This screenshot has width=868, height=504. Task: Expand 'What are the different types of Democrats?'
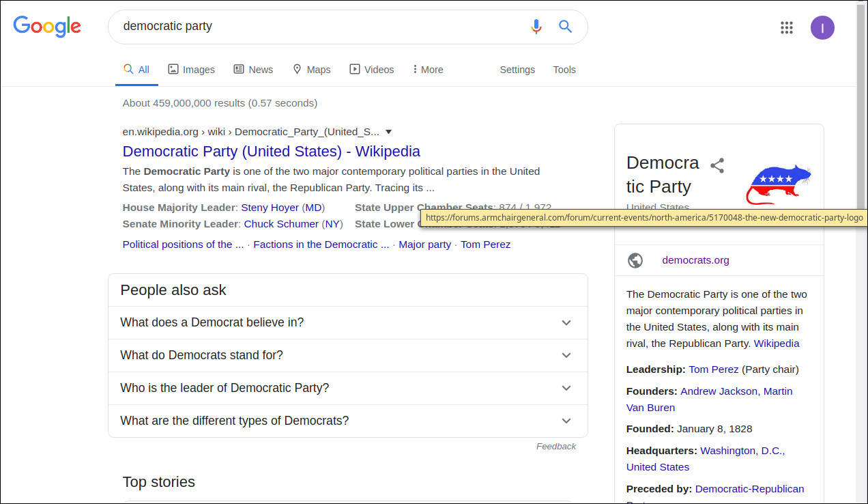[x=348, y=421]
